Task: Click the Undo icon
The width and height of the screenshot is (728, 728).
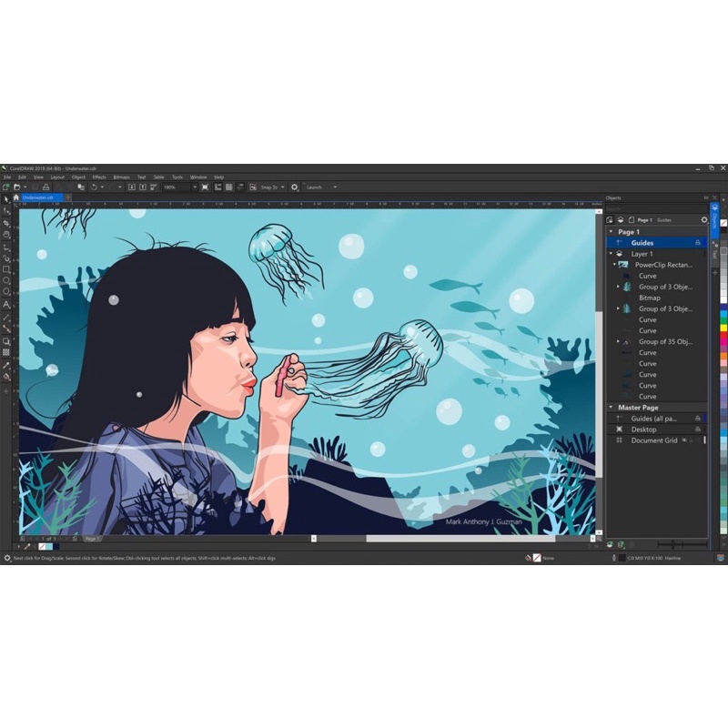Action: coord(94,187)
